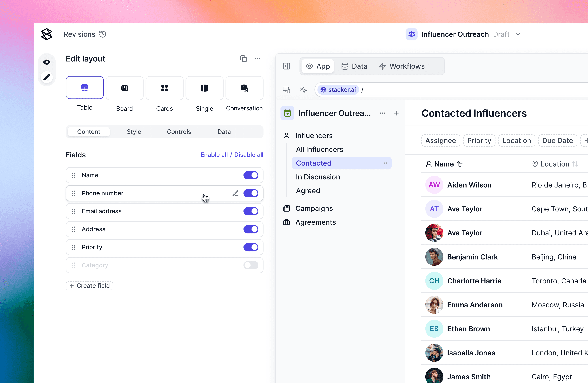Click the edit pencil on Phone number
The width and height of the screenshot is (588, 383).
click(236, 193)
